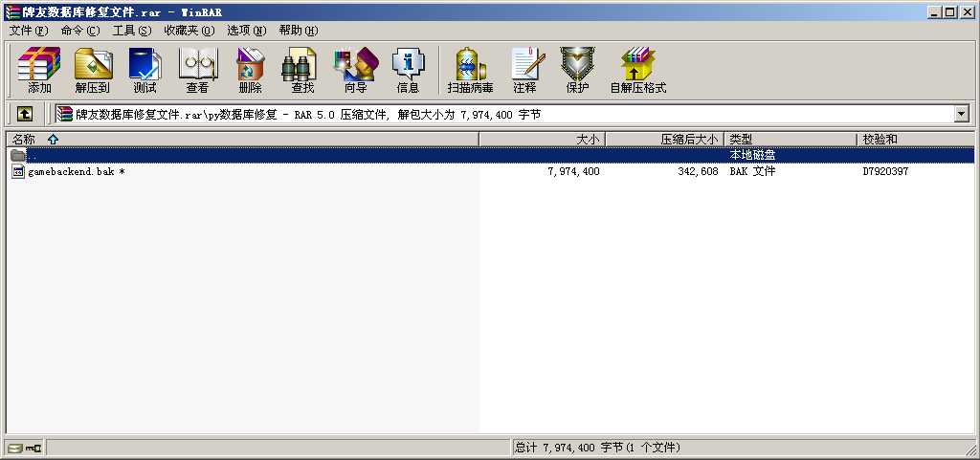Run the 测试 (Test) archive tool
This screenshot has width=980, height=460.
(x=145, y=70)
